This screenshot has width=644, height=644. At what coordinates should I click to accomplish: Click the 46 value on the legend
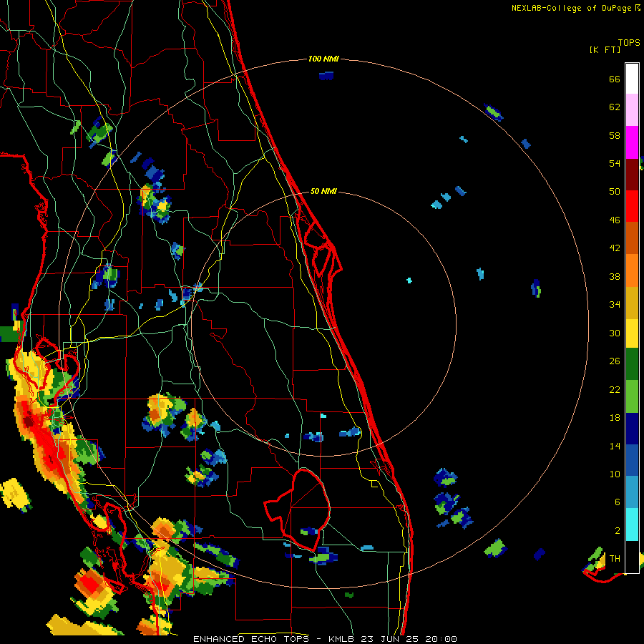coord(615,220)
